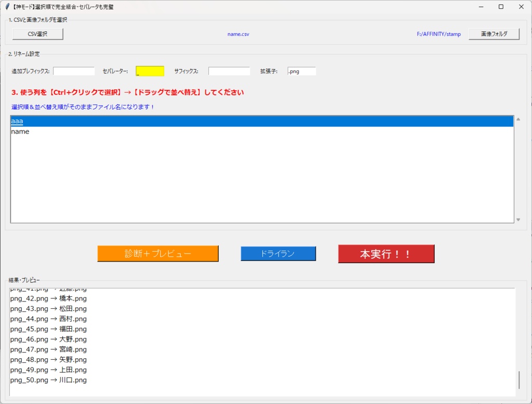This screenshot has width=532, height=404.
Task: Click the サフィックス input field
Action: tap(229, 71)
